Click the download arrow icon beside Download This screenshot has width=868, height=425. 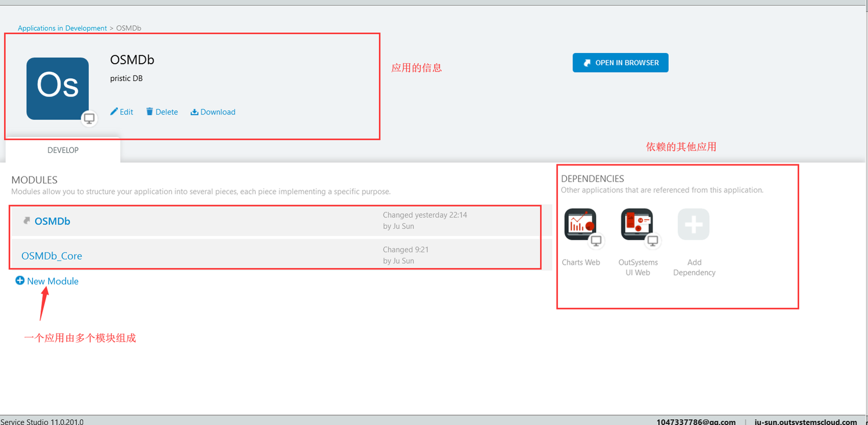pos(194,112)
